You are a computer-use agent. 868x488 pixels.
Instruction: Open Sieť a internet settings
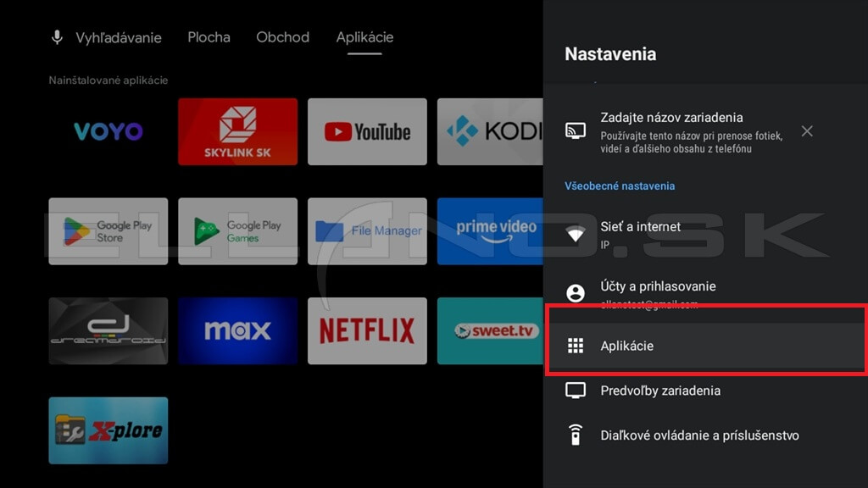pyautogui.click(x=705, y=234)
